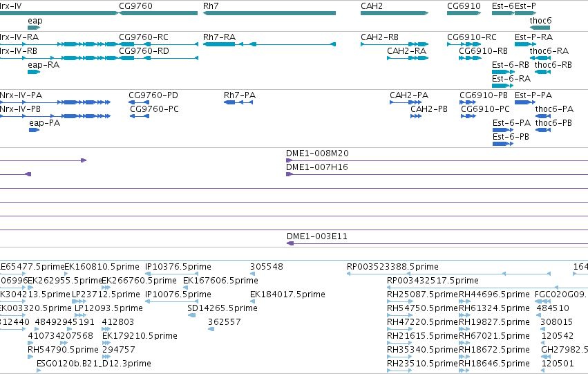
Task: Select the CAH2 gene bar
Action: pos(395,13)
